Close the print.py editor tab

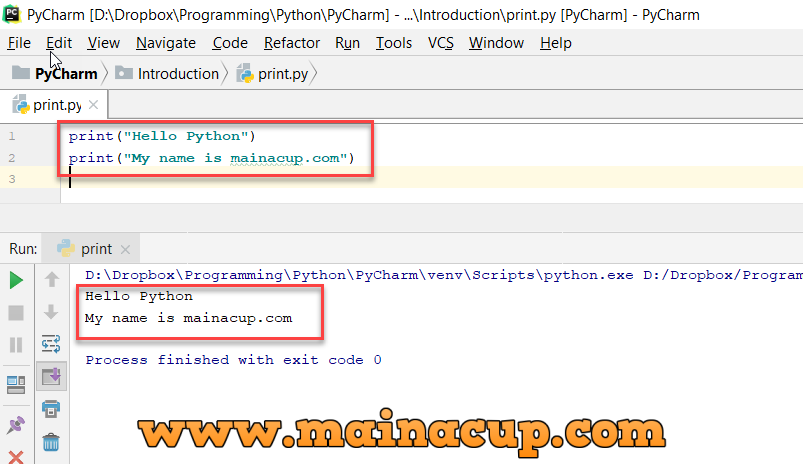93,105
